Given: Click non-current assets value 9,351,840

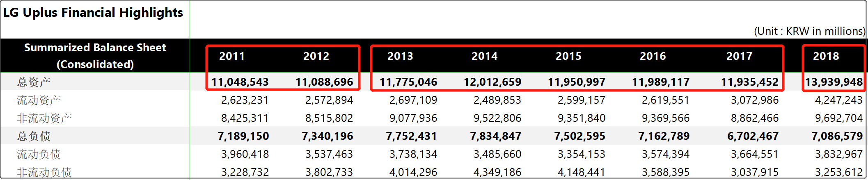Looking at the screenshot, I should [582, 118].
